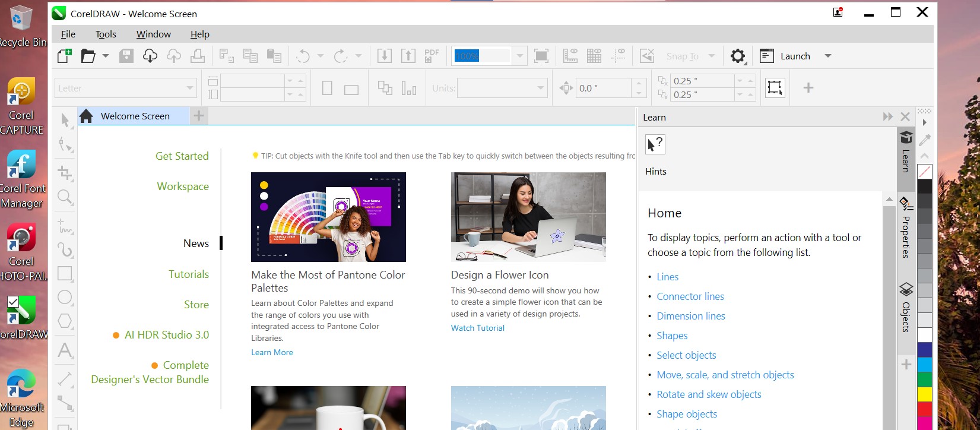Click the Pantone Color Palettes thumbnail
The height and width of the screenshot is (430, 980).
click(x=328, y=217)
